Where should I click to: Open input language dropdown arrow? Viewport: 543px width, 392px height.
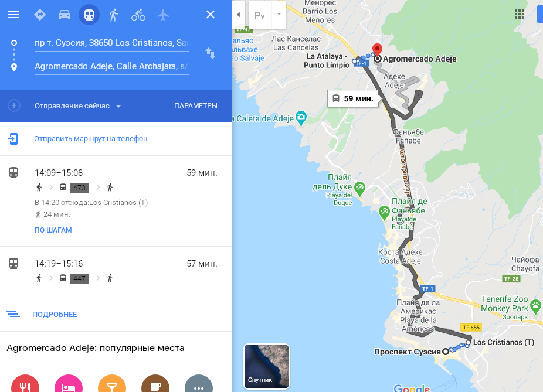point(279,15)
